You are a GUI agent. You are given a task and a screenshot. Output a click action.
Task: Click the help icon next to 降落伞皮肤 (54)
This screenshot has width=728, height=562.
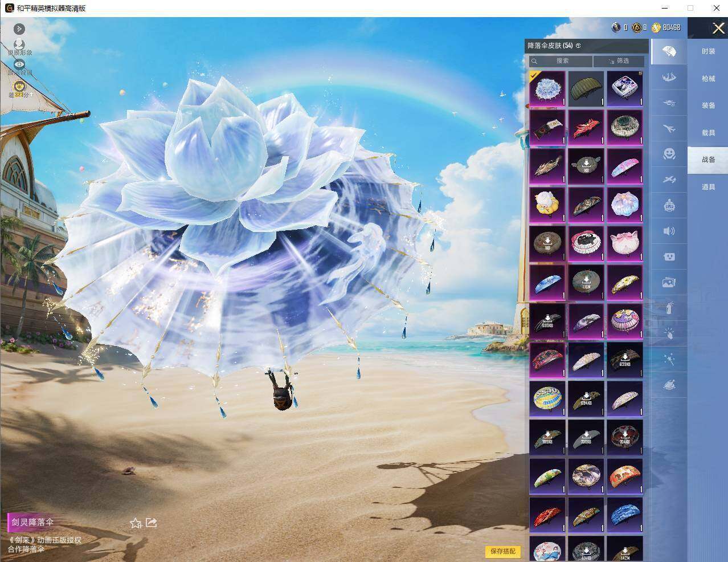[x=578, y=46]
